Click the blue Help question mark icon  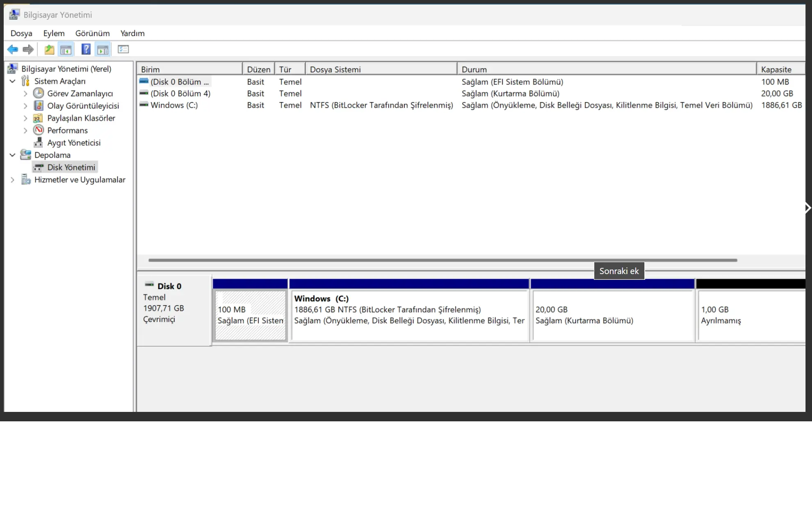click(x=86, y=50)
